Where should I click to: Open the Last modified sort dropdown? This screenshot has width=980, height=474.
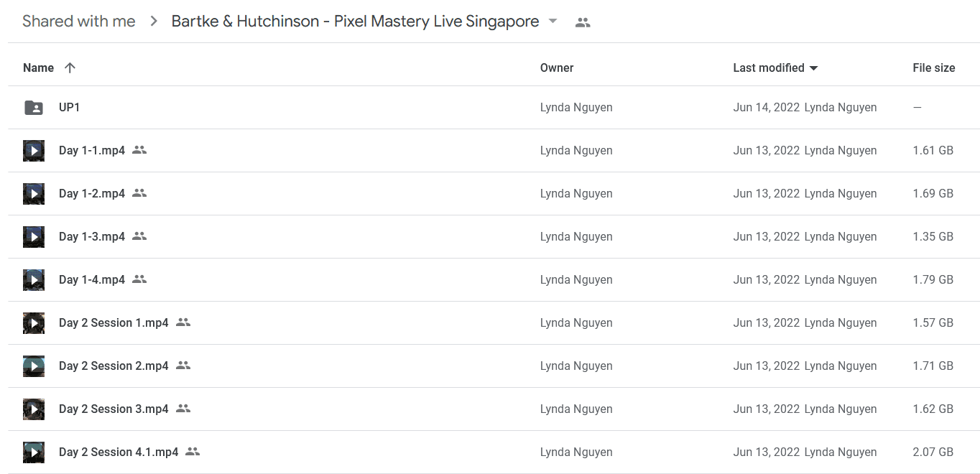(x=813, y=68)
